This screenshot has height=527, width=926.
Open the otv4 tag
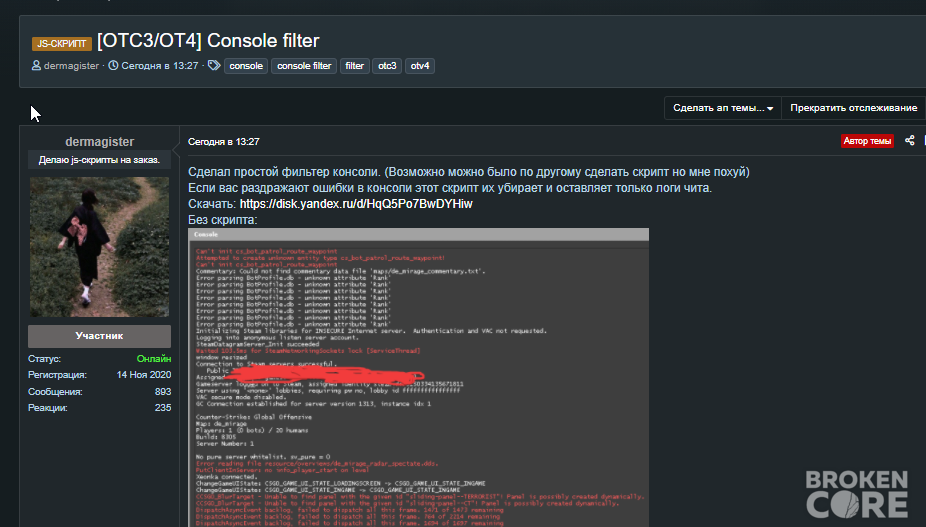pos(420,66)
